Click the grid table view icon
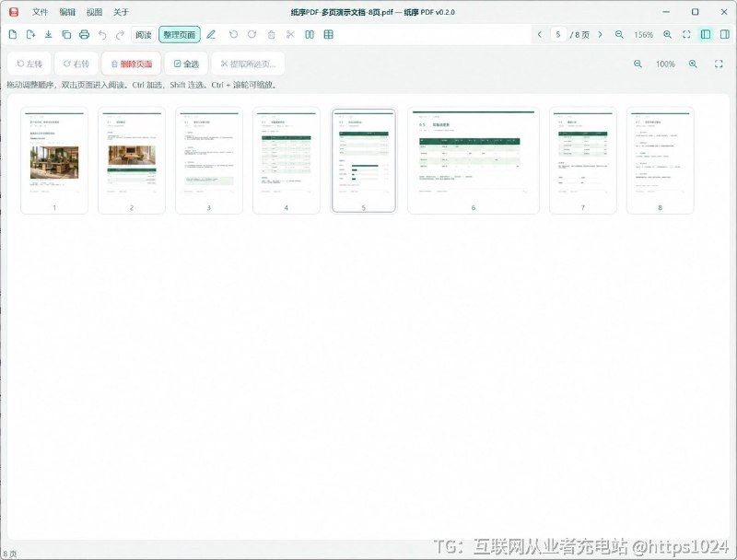 pos(329,34)
